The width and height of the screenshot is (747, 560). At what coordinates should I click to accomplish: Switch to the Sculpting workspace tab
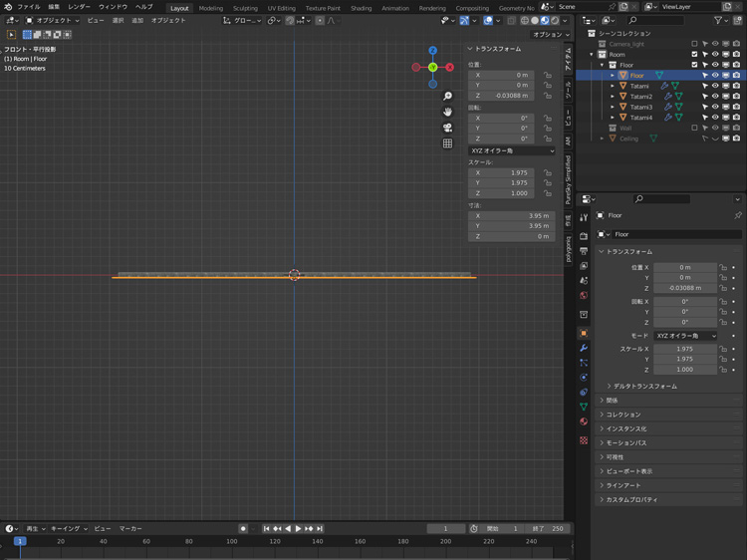point(245,8)
